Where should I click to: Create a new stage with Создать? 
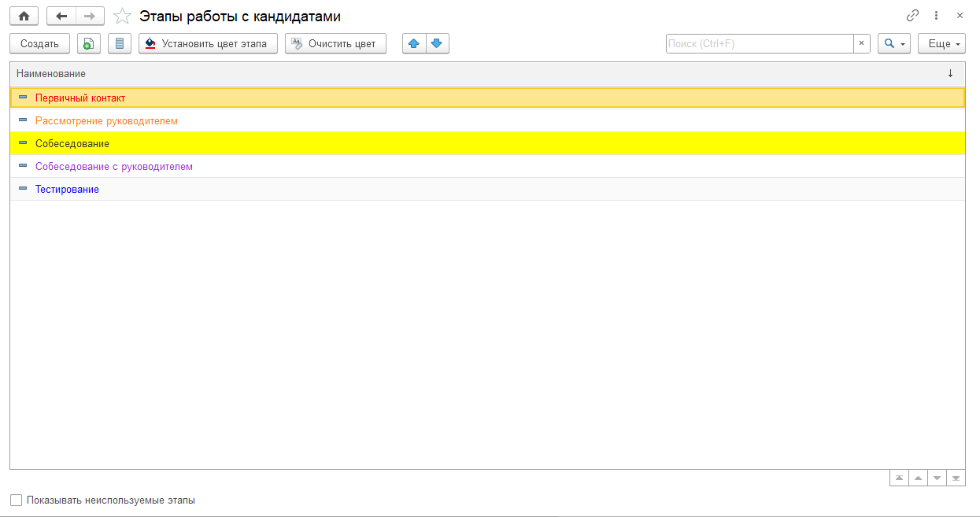point(39,43)
